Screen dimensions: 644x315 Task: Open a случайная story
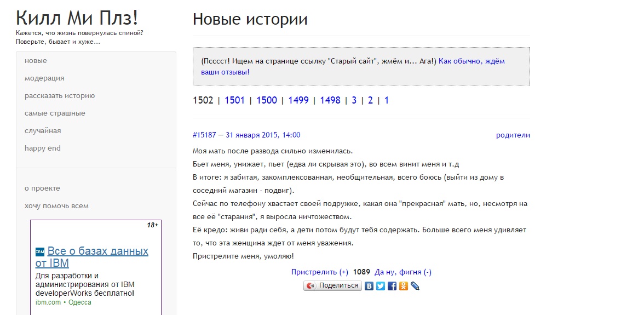[43, 131]
